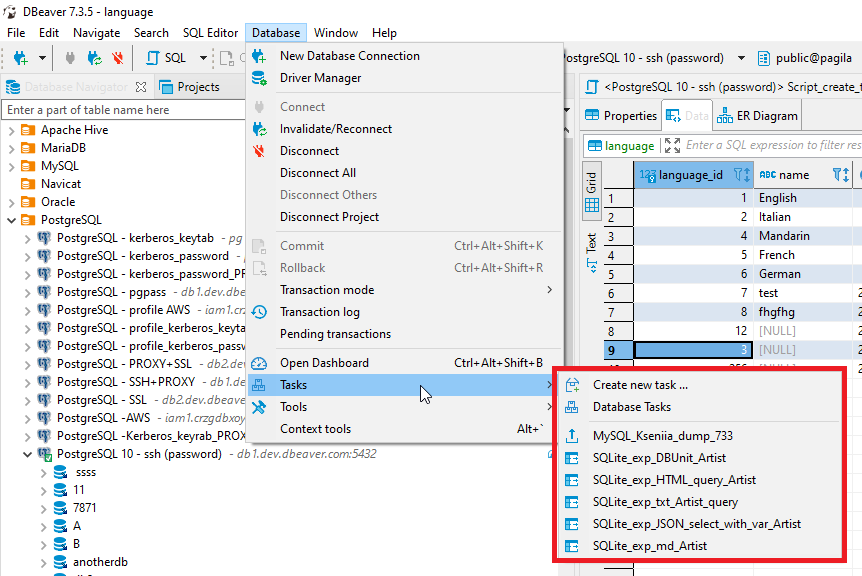Screen dimensions: 862x576
Task: Expand the MariaDB folder
Action: tap(11, 148)
